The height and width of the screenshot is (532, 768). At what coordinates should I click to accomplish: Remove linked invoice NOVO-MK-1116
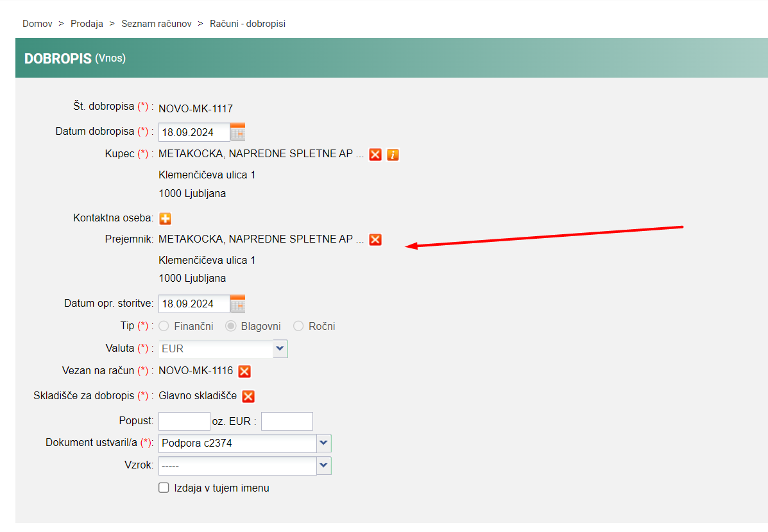(x=244, y=371)
